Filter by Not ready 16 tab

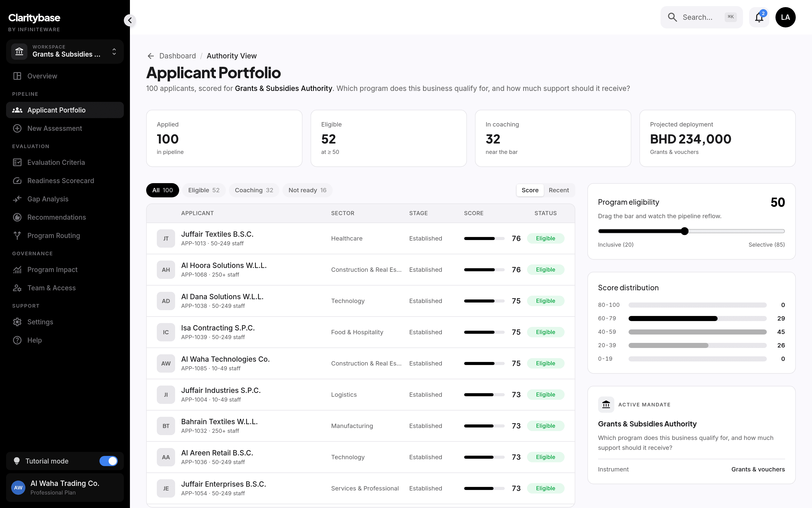(x=307, y=190)
